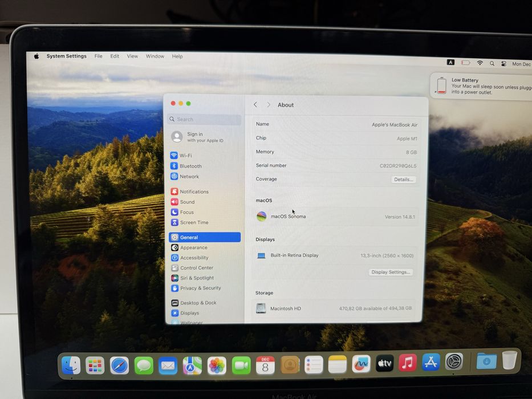This screenshot has height=399, width=532.
Task: Click Wi-Fi status icon in menu bar
Action: (x=480, y=63)
